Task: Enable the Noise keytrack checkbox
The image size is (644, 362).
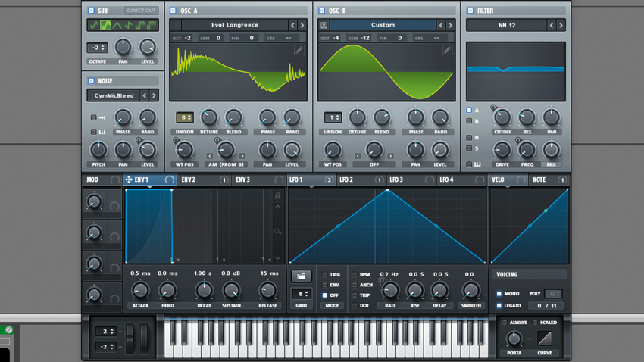Action: point(94,132)
